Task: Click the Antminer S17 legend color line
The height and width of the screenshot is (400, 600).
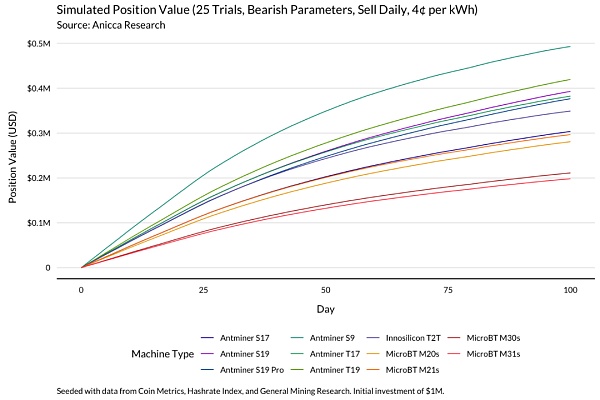Action: 210,338
